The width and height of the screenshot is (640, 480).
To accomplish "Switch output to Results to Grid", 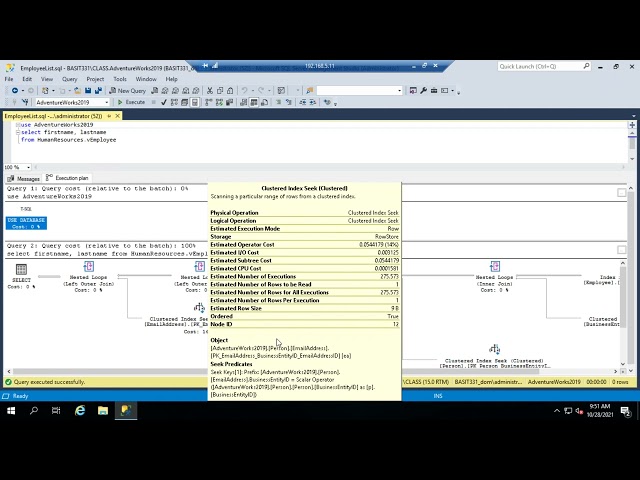I will (254, 102).
